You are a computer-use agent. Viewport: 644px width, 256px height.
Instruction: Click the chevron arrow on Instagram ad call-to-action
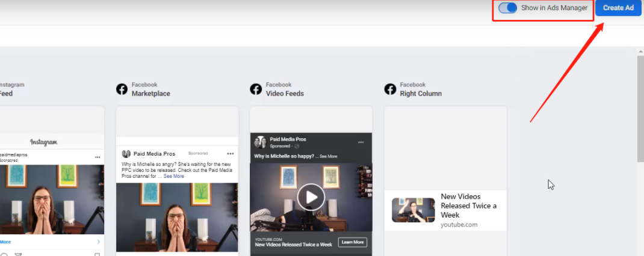click(x=99, y=242)
